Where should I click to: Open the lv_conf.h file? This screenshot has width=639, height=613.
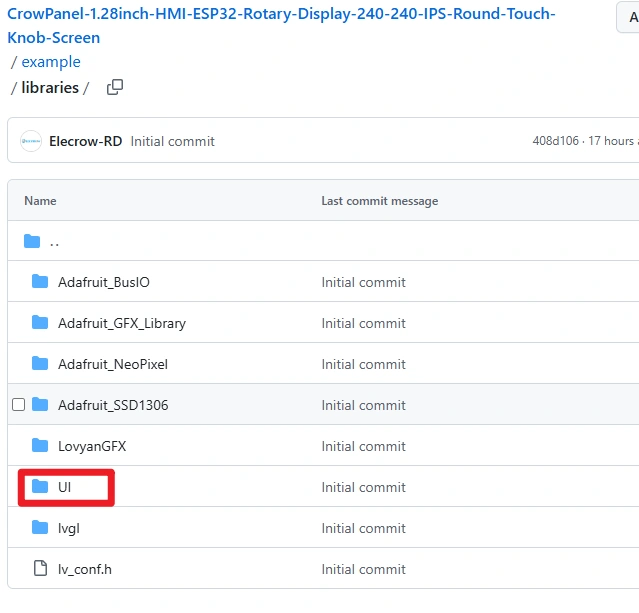pos(85,569)
